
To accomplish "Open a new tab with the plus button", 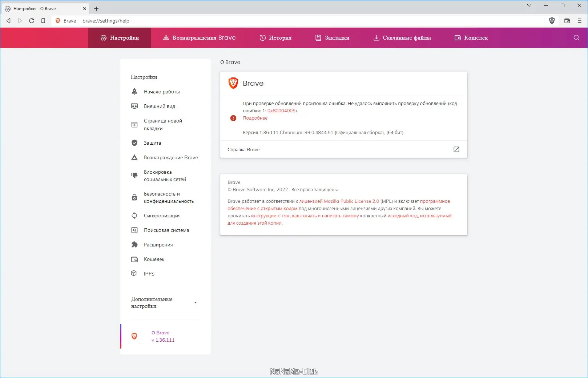I will coord(96,9).
